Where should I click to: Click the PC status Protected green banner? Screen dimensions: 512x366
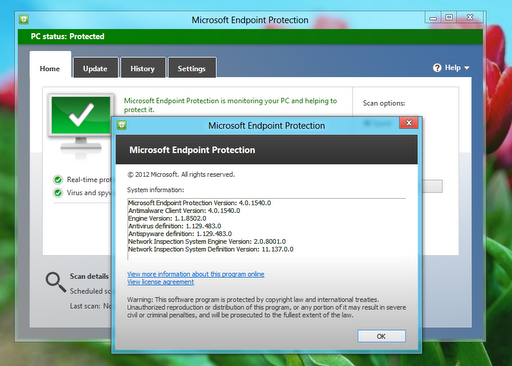click(x=250, y=36)
